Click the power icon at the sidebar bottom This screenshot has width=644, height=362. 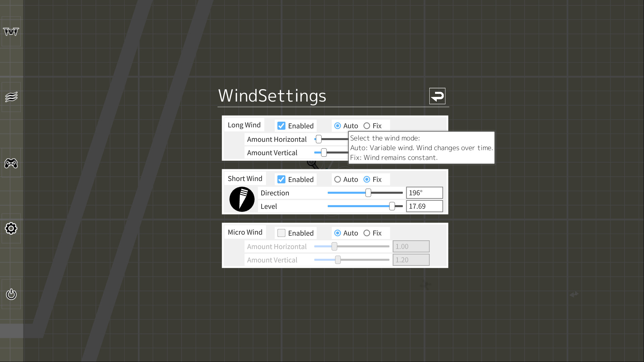click(x=11, y=294)
